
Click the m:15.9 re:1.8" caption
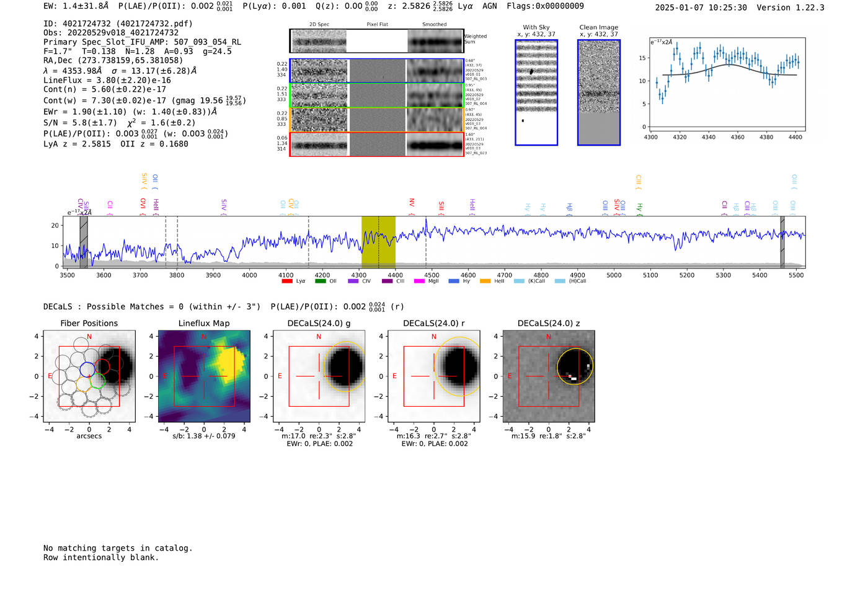(549, 436)
